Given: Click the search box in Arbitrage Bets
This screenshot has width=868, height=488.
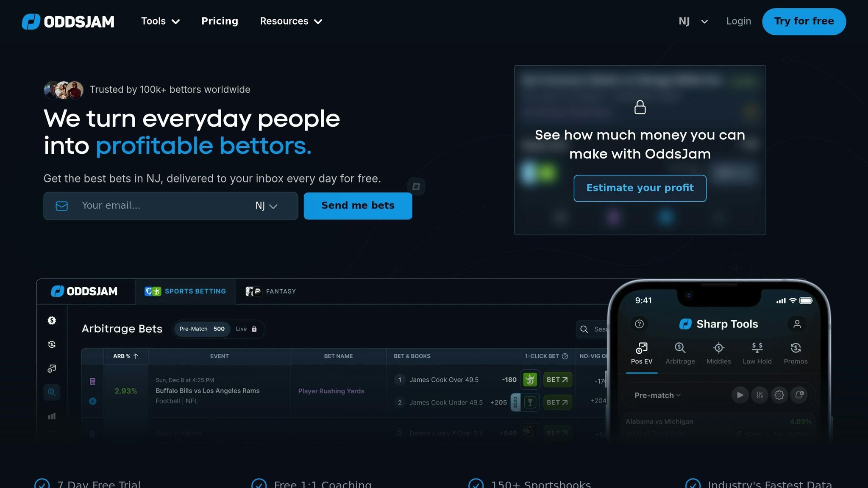Looking at the screenshot, I should 593,329.
